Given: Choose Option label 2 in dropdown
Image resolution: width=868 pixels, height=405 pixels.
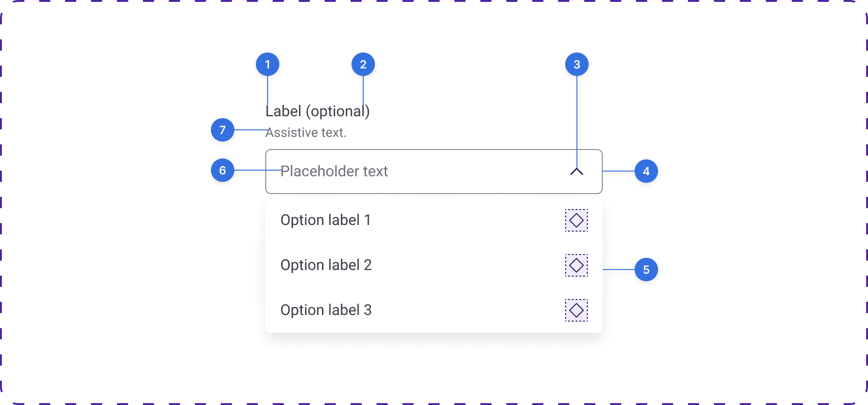Looking at the screenshot, I should [326, 265].
